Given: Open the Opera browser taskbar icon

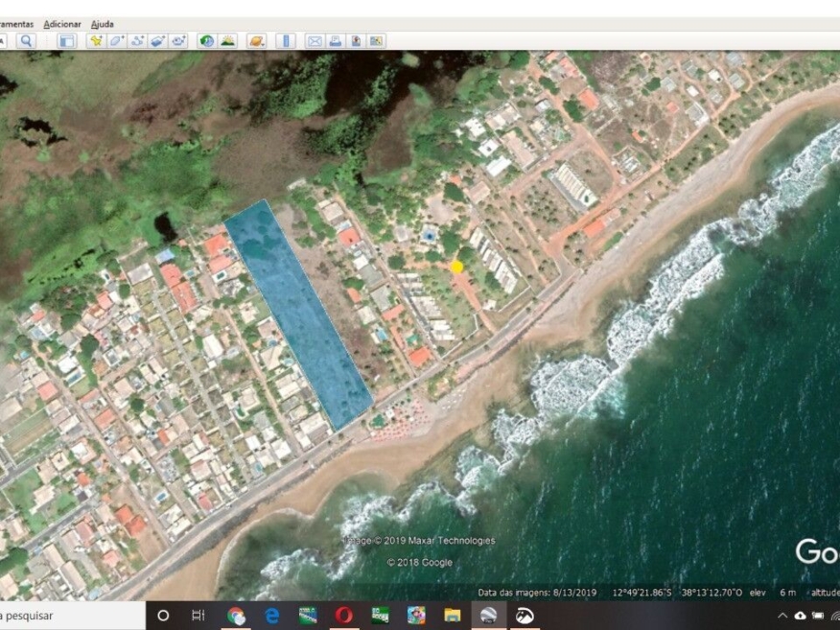Looking at the screenshot, I should pos(344,615).
